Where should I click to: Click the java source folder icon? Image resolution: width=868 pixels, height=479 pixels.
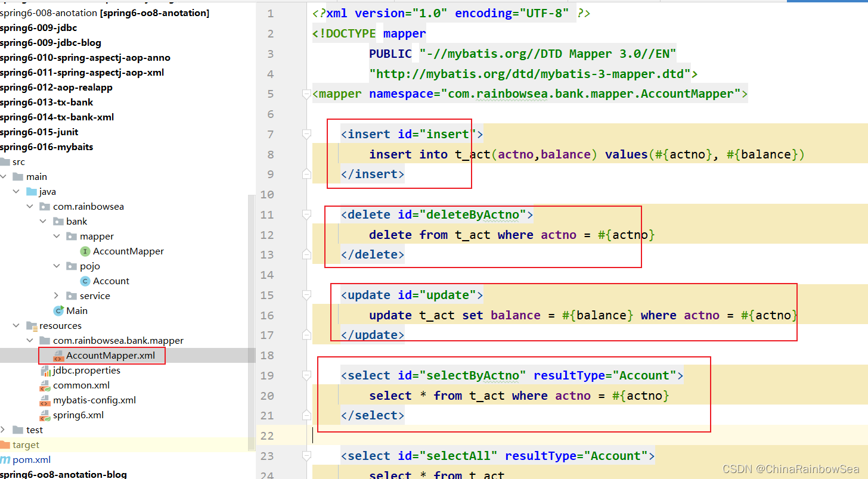click(32, 192)
